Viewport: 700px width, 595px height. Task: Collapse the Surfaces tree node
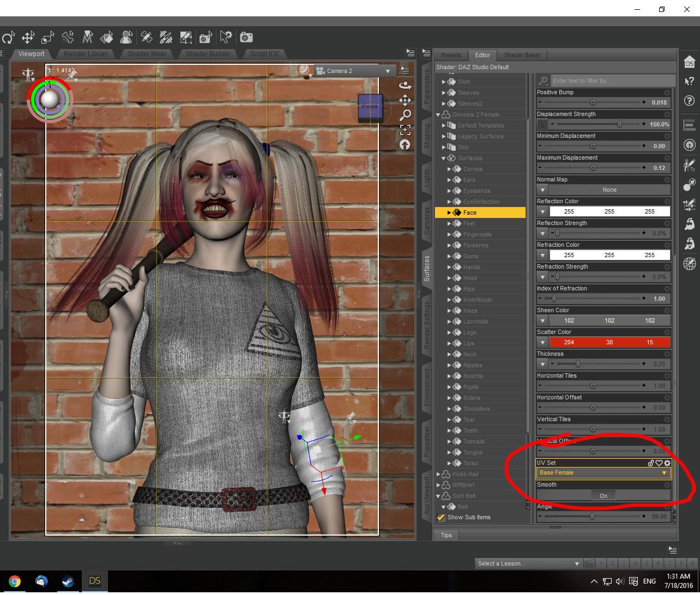click(x=444, y=158)
